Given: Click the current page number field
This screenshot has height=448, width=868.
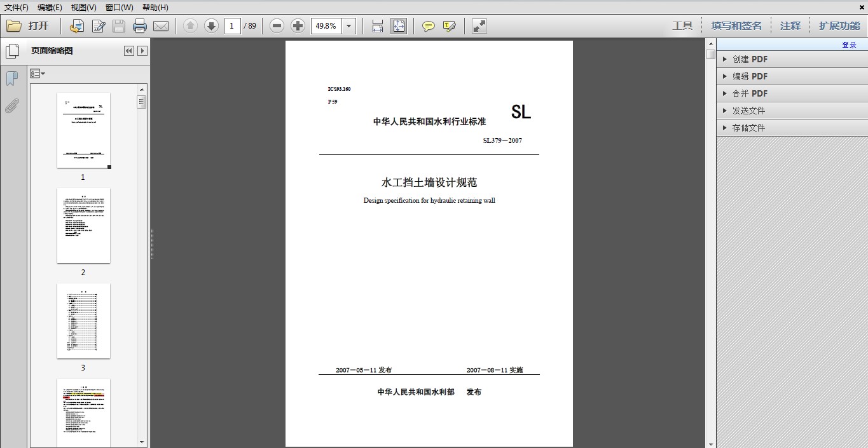Looking at the screenshot, I should click(233, 26).
